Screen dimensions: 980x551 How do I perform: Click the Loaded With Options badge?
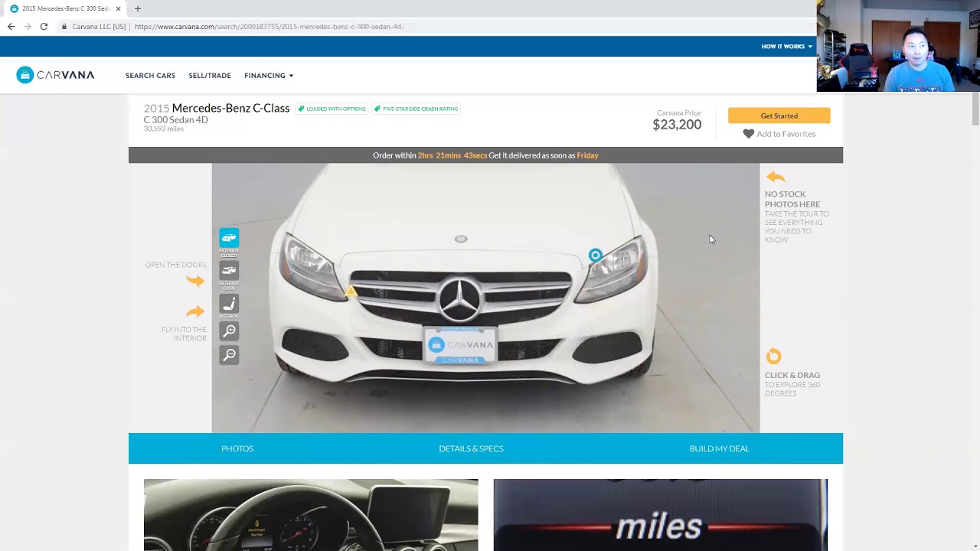coord(332,109)
